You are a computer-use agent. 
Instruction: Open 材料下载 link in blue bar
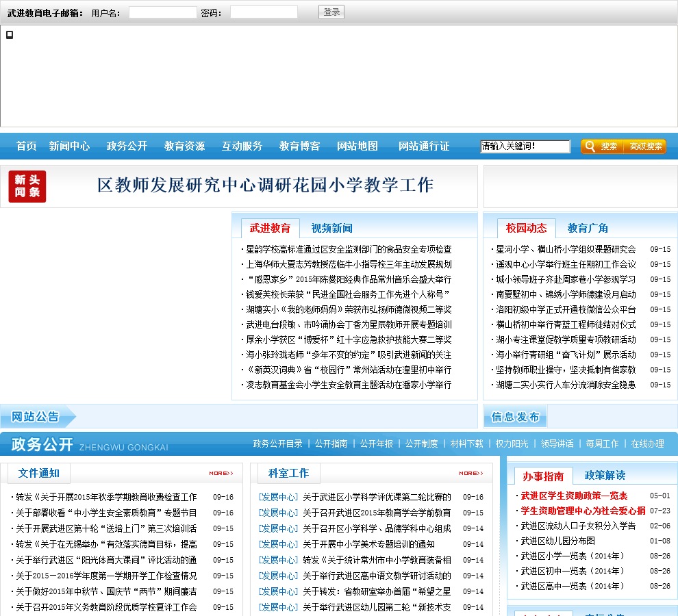(x=466, y=444)
